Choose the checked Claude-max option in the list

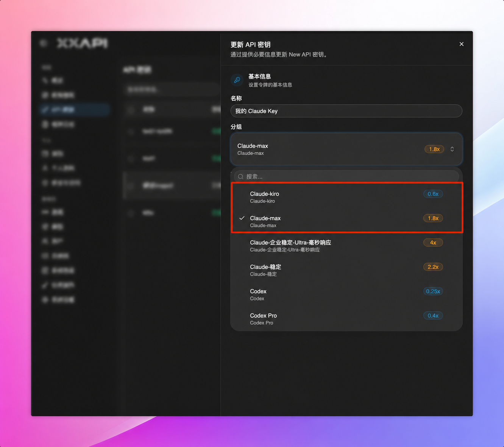(x=346, y=221)
